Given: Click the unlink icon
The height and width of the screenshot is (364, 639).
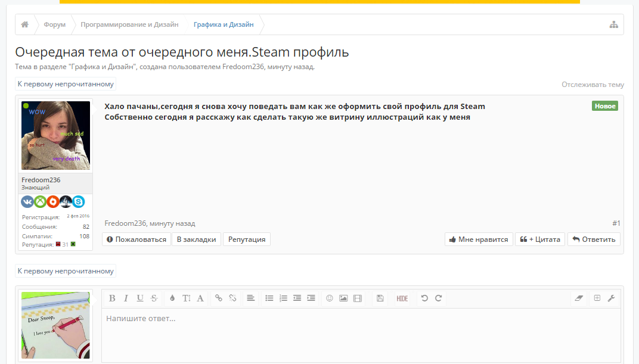Looking at the screenshot, I should click(x=232, y=298).
